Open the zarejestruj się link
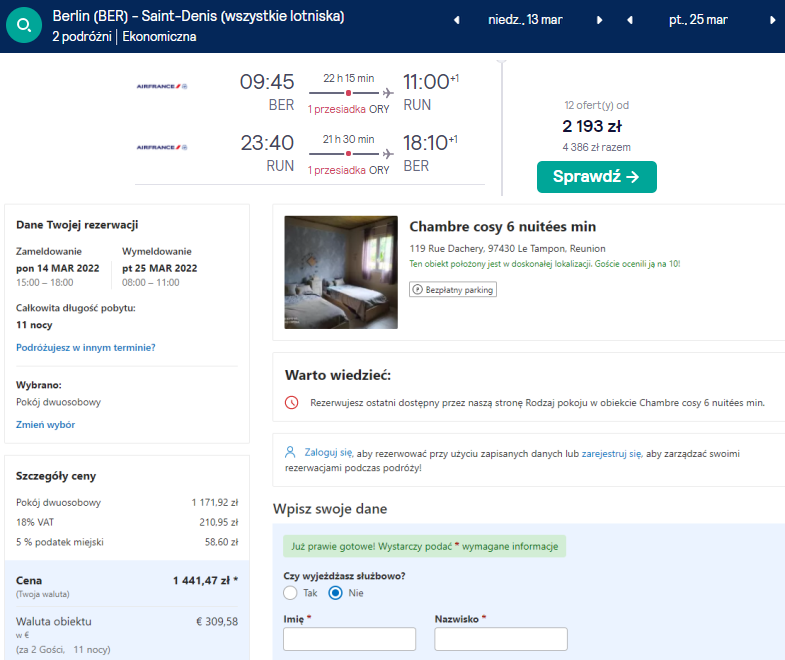This screenshot has height=660, width=785. tap(611, 454)
